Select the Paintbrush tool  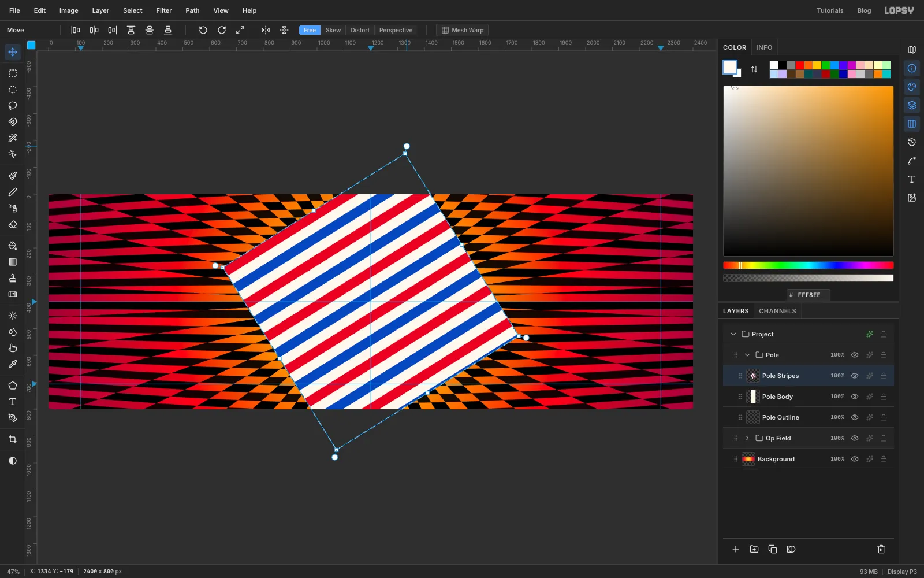coord(13,176)
